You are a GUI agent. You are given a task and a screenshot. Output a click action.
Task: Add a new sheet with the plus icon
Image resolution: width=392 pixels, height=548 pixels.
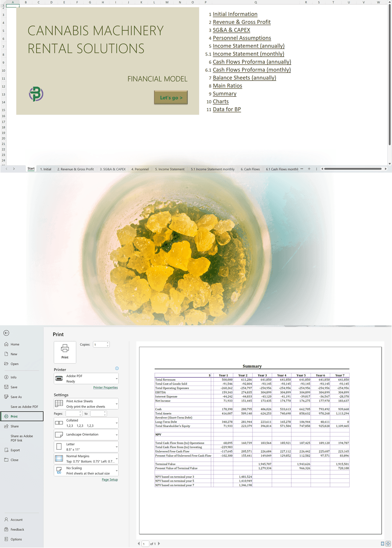point(309,169)
